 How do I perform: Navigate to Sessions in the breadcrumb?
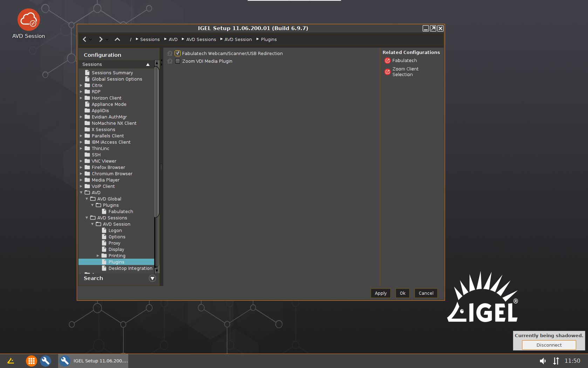[x=150, y=40]
